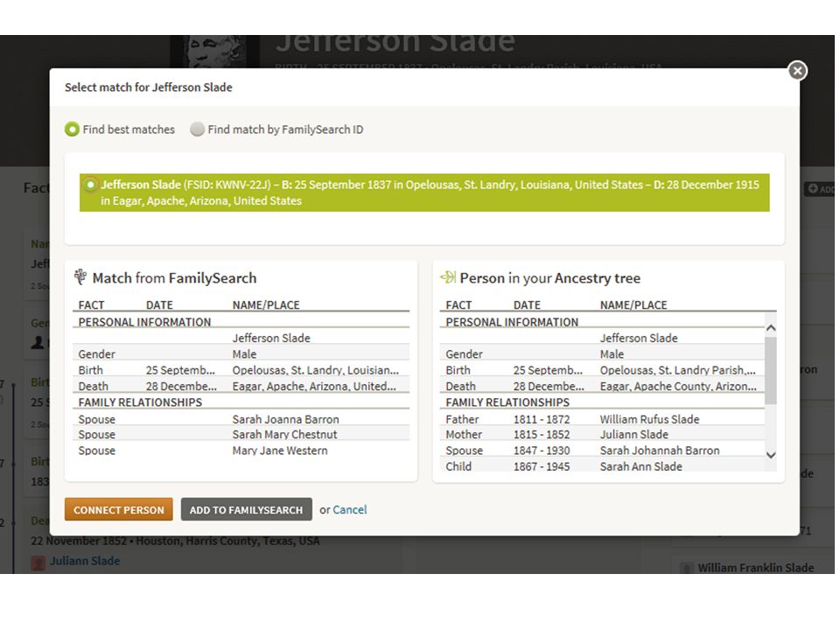Click Jefferson Slade name in FamilySearch panel
840x630 pixels.
(x=271, y=338)
